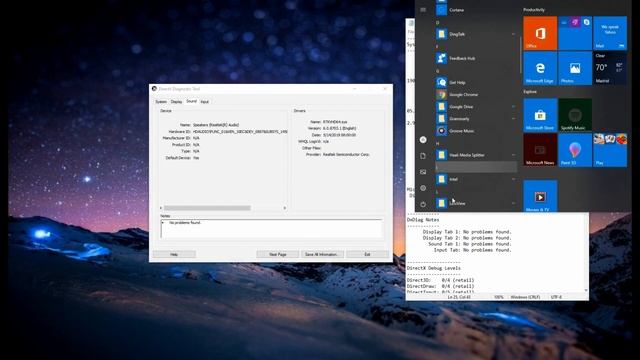Image resolution: width=640 pixels, height=360 pixels.
Task: Launch Google Chrome from the app list
Action: (x=476, y=95)
